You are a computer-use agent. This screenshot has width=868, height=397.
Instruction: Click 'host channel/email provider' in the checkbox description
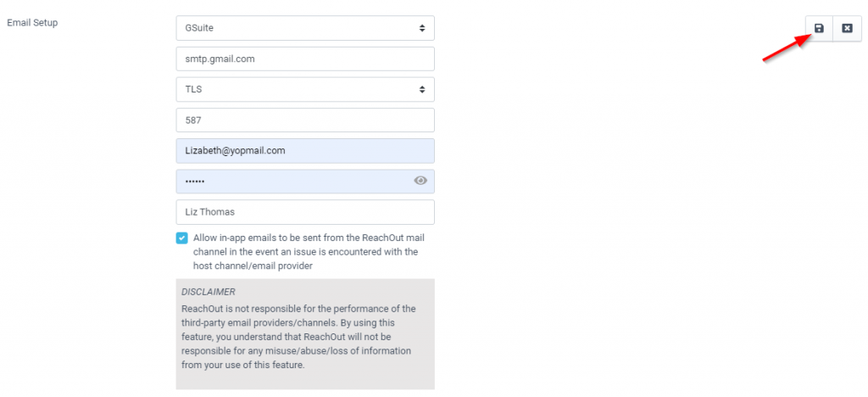pyautogui.click(x=253, y=266)
